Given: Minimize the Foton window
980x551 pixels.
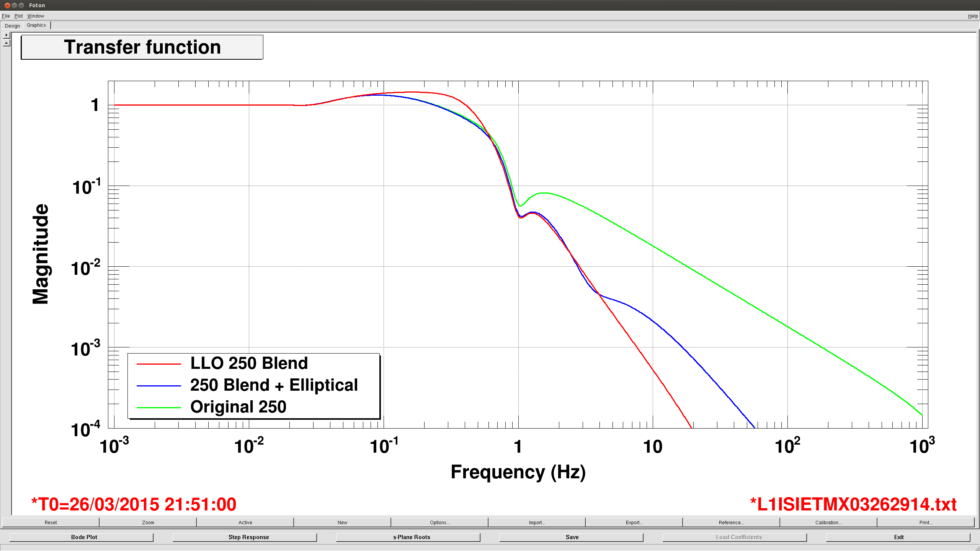Looking at the screenshot, I should click(x=14, y=5).
